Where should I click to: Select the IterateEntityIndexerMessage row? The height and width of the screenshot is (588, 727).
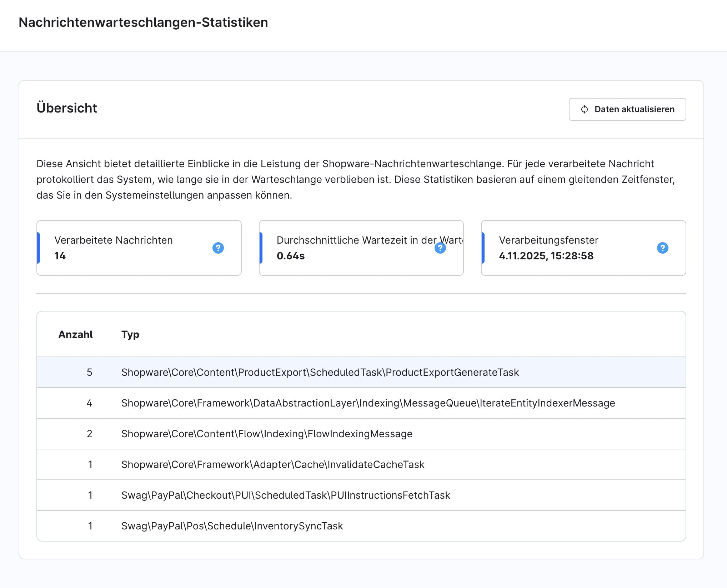(x=368, y=403)
